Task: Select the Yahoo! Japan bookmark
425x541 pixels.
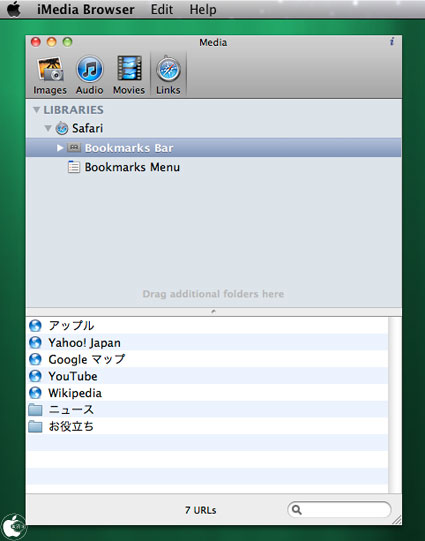Action: pos(207,343)
